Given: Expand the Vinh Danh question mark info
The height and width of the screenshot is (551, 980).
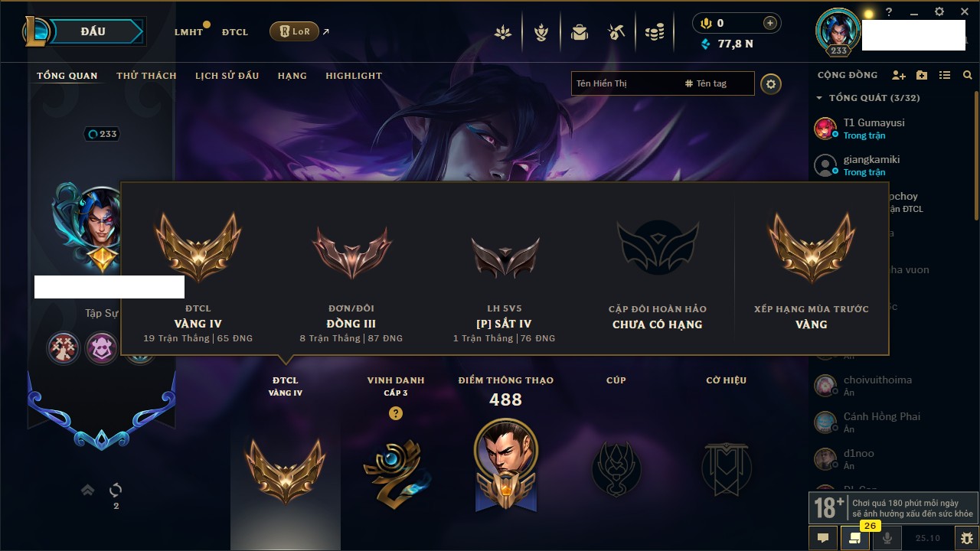Looking at the screenshot, I should click(x=395, y=413).
